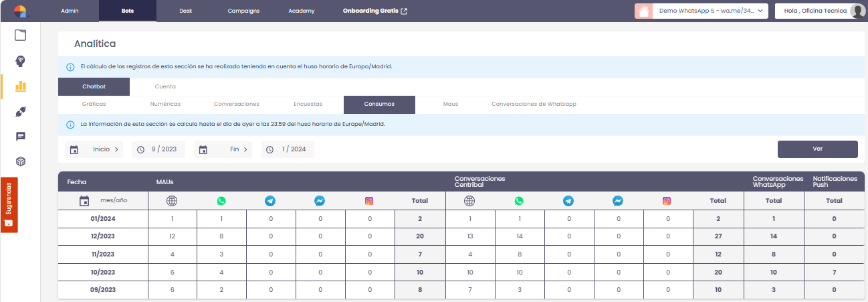Open the cube package sidebar icon
The image size is (868, 302).
click(x=21, y=161)
